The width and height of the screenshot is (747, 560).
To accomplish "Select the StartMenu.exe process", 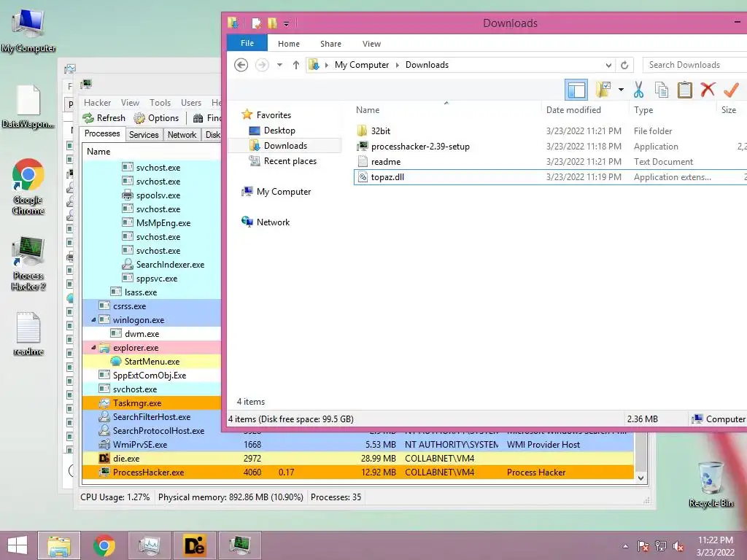I will click(152, 362).
